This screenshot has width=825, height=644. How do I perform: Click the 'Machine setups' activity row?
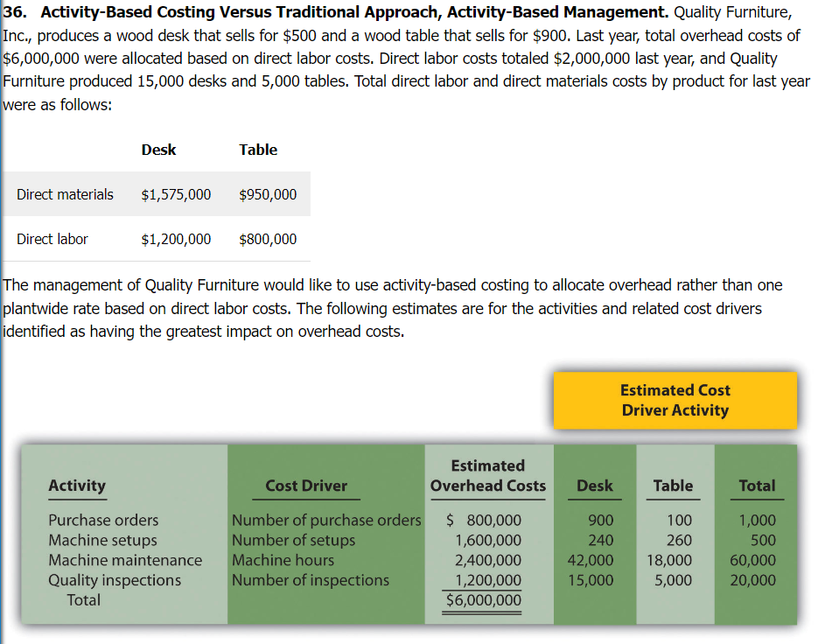pos(102,540)
